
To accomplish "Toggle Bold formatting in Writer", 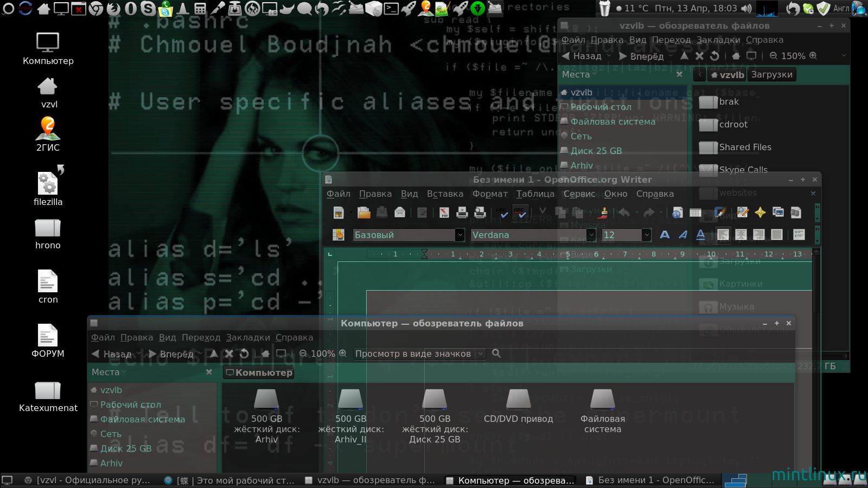I will (665, 235).
